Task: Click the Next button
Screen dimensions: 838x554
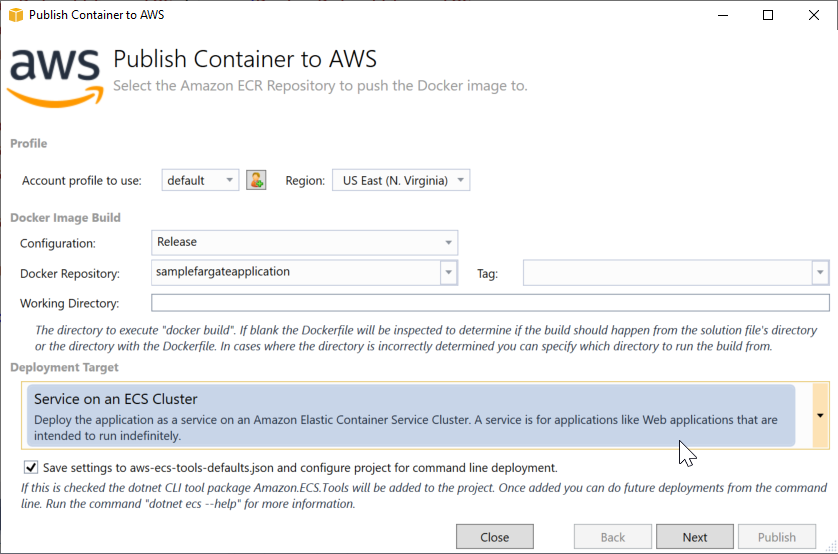Action: pos(695,536)
